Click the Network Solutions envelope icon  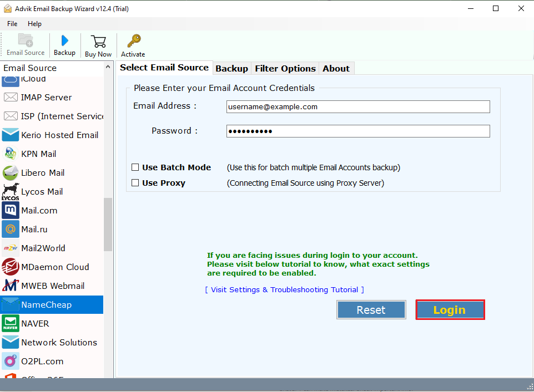11,342
